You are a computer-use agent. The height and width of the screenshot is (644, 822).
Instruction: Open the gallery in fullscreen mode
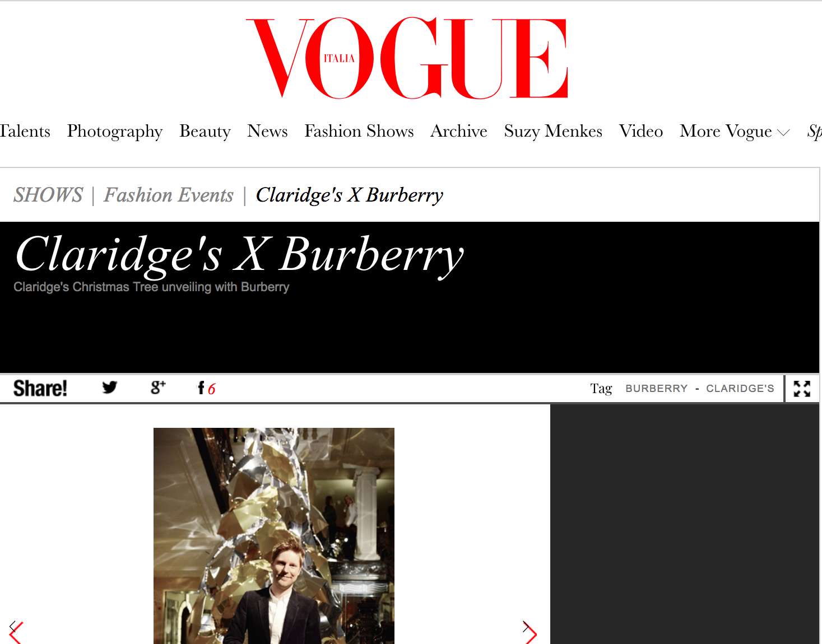[x=802, y=389]
